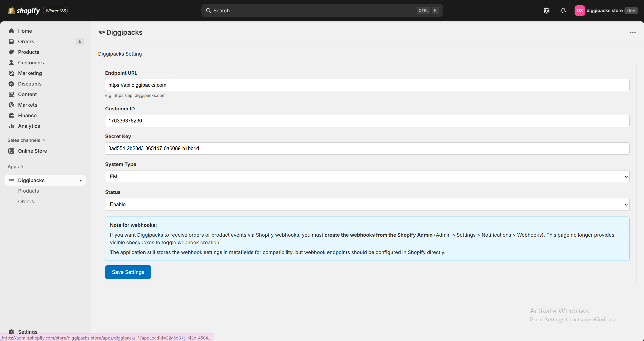Open the notifications bell icon
Viewport: 644px width, 341px height.
tap(563, 11)
